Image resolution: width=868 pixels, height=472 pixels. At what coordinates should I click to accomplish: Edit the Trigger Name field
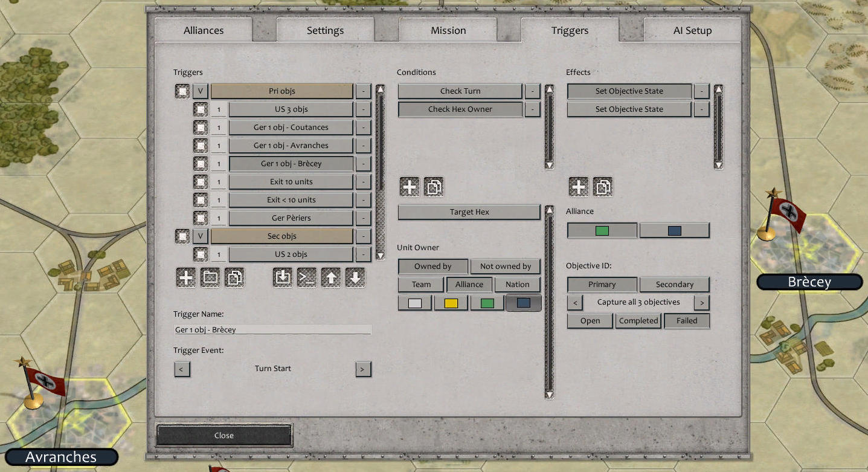click(272, 330)
